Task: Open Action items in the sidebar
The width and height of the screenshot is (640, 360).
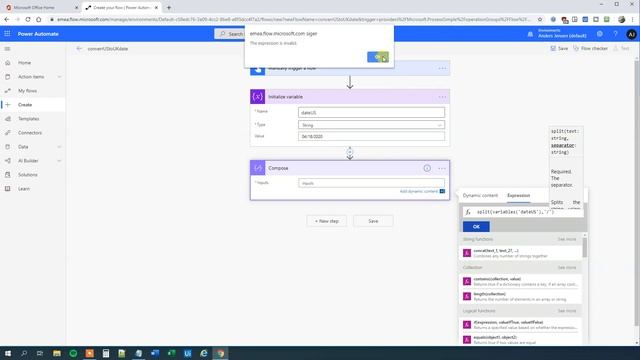Action: 31,77
